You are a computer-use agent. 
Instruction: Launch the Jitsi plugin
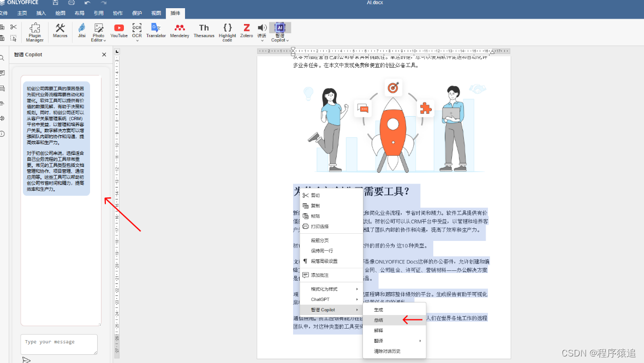[x=82, y=31]
